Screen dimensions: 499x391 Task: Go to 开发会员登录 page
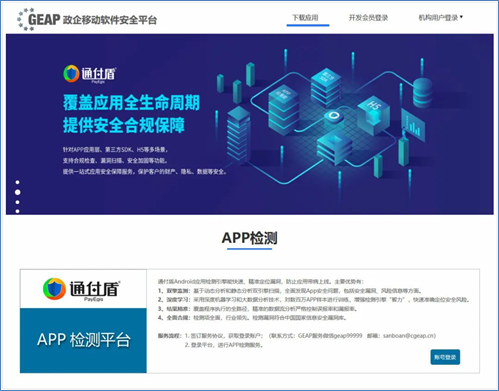click(368, 18)
